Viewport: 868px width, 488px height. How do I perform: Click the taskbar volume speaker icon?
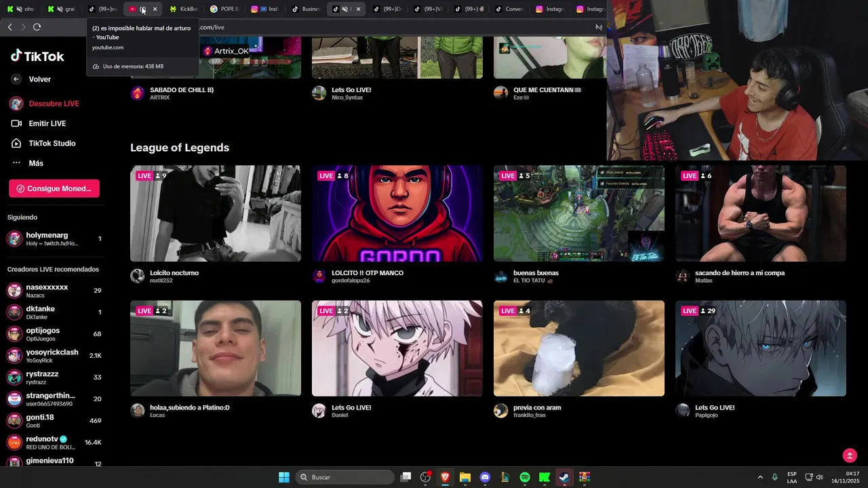pos(819,477)
